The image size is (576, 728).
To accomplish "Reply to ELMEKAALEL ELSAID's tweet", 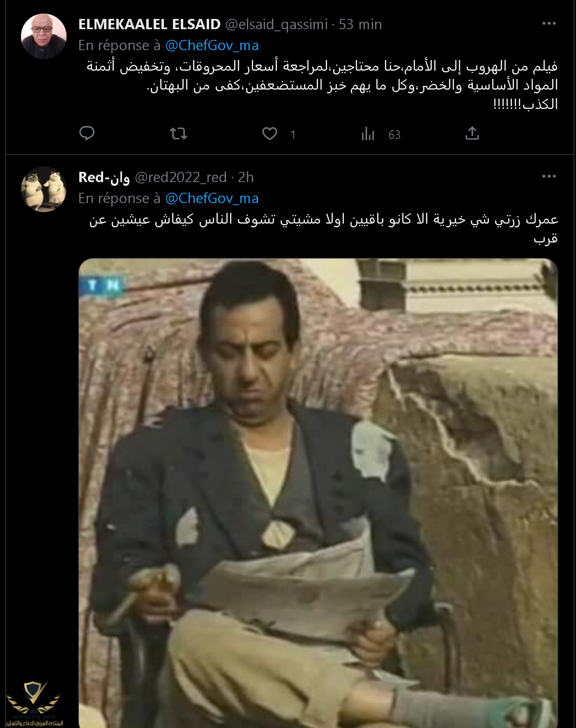I will tap(87, 134).
